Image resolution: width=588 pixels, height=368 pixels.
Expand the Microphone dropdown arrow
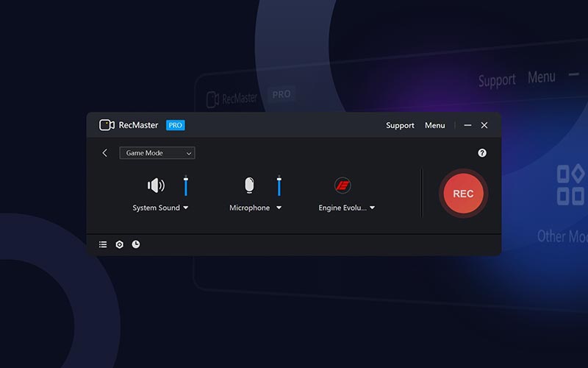279,208
